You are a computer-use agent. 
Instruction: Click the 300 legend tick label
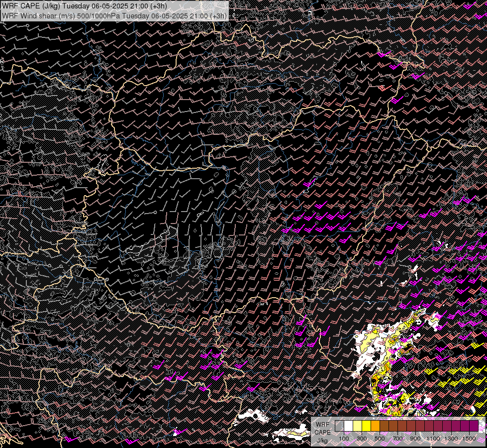362,439
